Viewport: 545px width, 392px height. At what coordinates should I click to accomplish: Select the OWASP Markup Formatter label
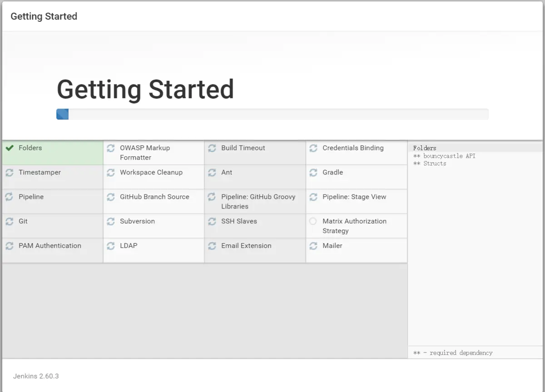145,153
